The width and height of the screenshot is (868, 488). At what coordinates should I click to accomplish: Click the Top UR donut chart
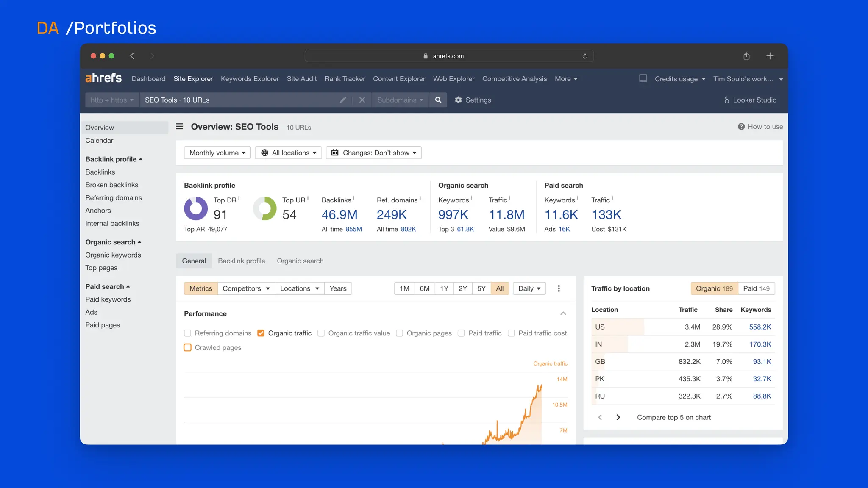click(x=265, y=208)
